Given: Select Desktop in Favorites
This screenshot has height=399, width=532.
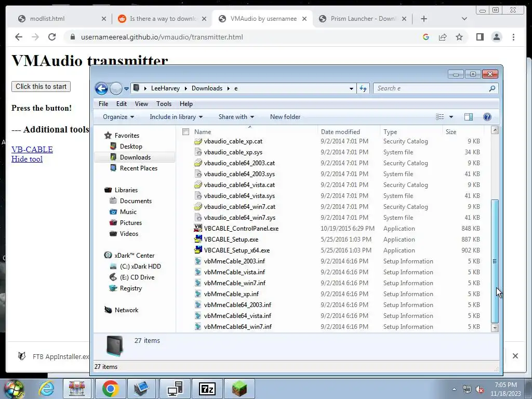Looking at the screenshot, I should (130, 146).
